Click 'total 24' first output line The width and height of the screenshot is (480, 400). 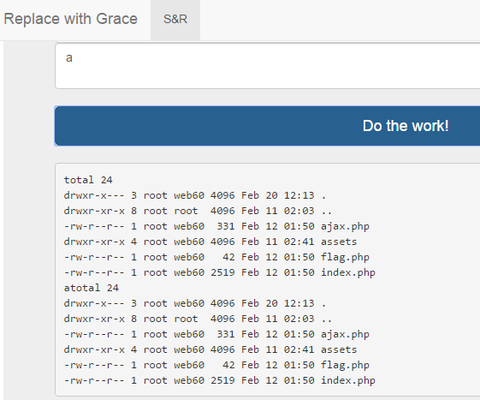coord(88,180)
